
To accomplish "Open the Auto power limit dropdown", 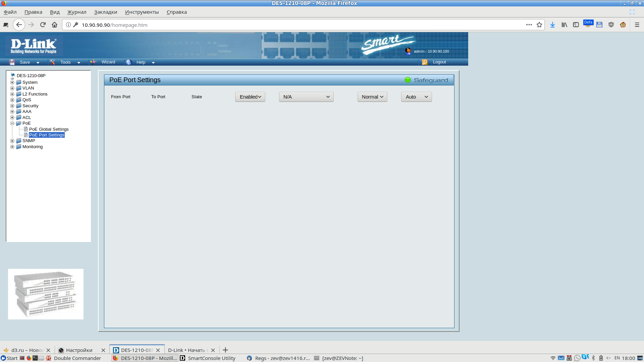I will (416, 97).
